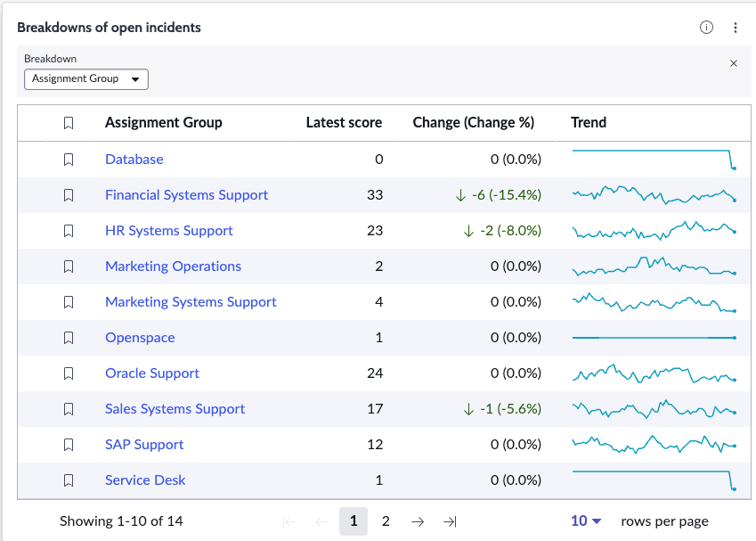Toggle bookmark for Oracle Support row
This screenshot has width=756, height=541.
click(69, 373)
